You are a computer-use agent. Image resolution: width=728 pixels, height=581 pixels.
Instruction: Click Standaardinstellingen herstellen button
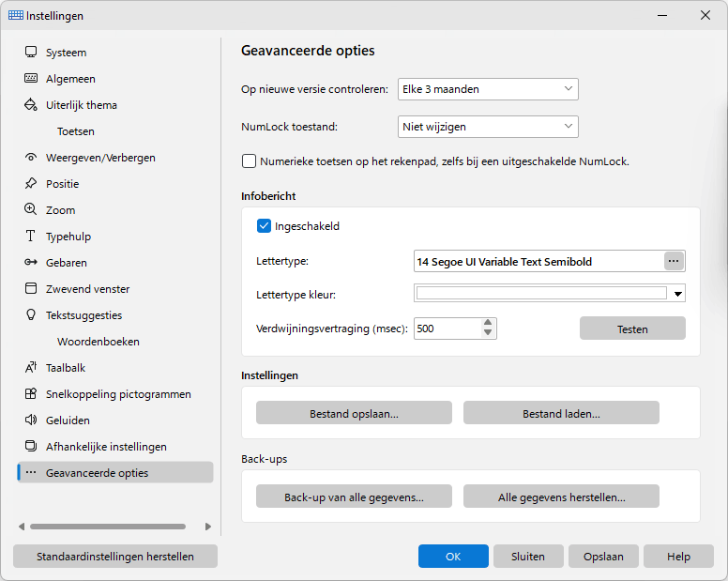click(x=115, y=557)
